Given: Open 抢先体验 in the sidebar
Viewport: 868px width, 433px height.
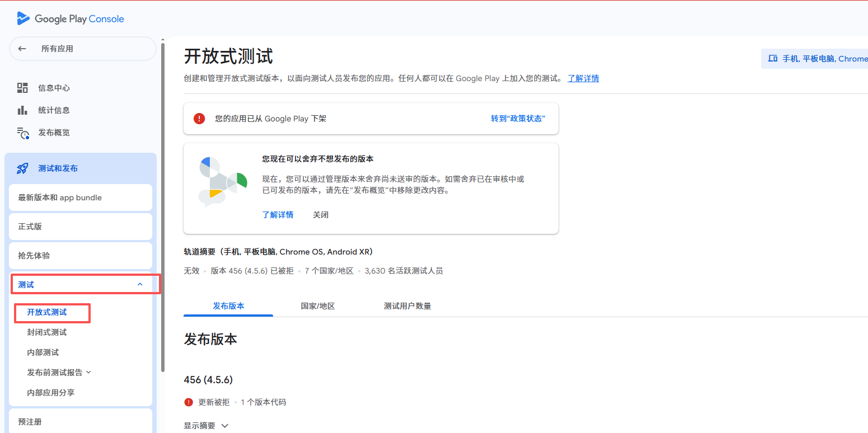Looking at the screenshot, I should tap(81, 256).
